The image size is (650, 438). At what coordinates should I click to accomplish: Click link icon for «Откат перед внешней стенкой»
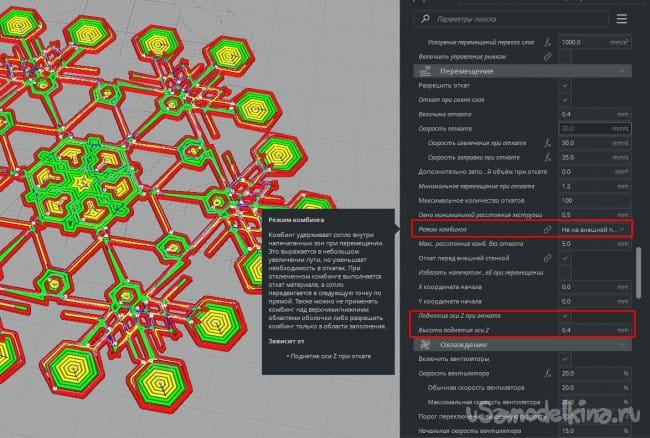click(x=548, y=258)
